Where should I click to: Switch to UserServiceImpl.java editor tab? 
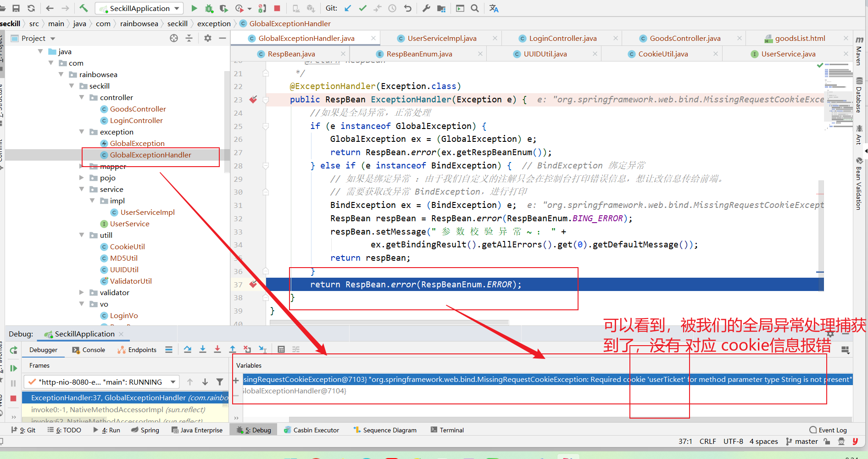442,39
